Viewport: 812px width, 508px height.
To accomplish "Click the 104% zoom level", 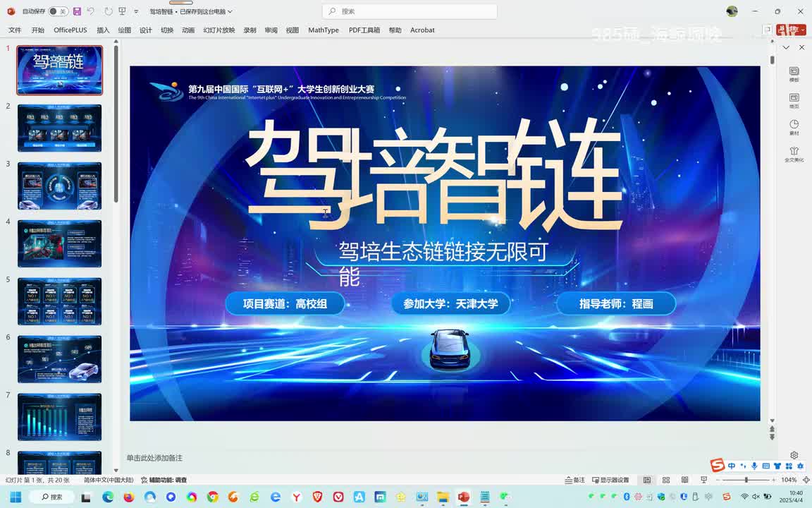I will [x=789, y=480].
